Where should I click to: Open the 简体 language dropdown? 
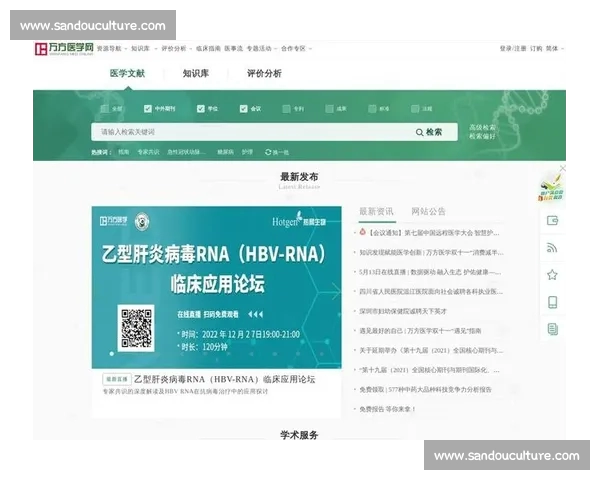[555, 49]
